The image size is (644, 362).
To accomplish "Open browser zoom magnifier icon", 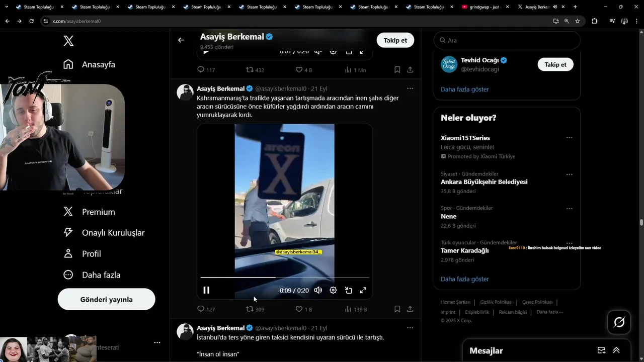I will pyautogui.click(x=567, y=21).
